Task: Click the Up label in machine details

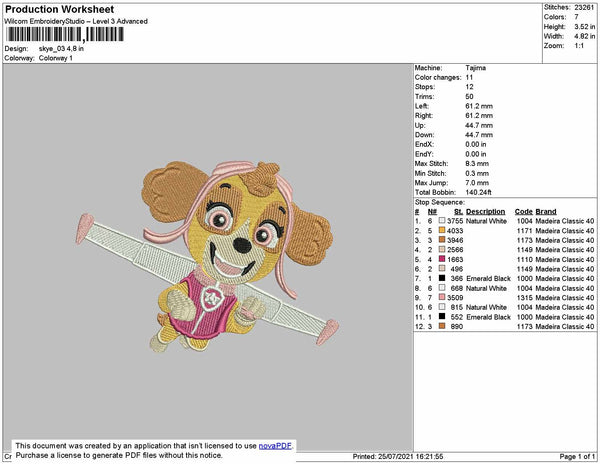Action: click(x=420, y=125)
